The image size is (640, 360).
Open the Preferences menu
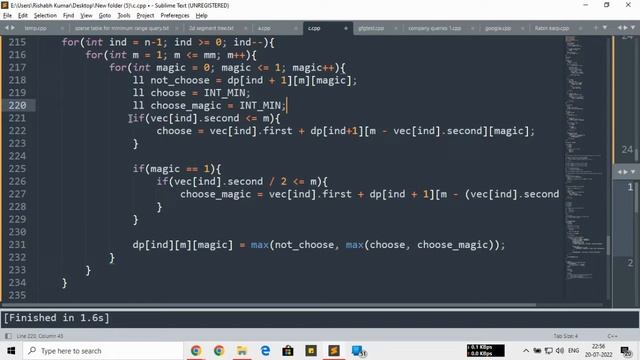[175, 16]
